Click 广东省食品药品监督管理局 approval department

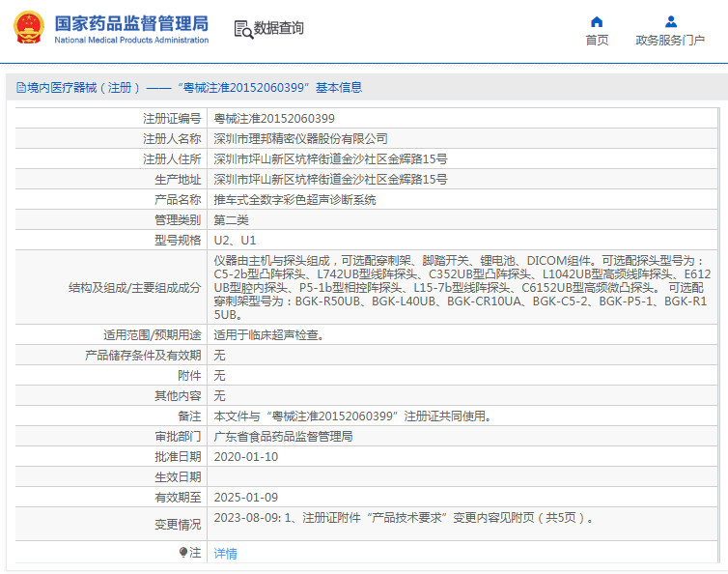283,437
